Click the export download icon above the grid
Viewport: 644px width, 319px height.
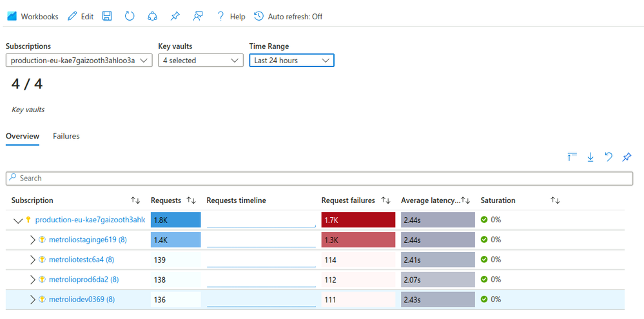(x=590, y=157)
